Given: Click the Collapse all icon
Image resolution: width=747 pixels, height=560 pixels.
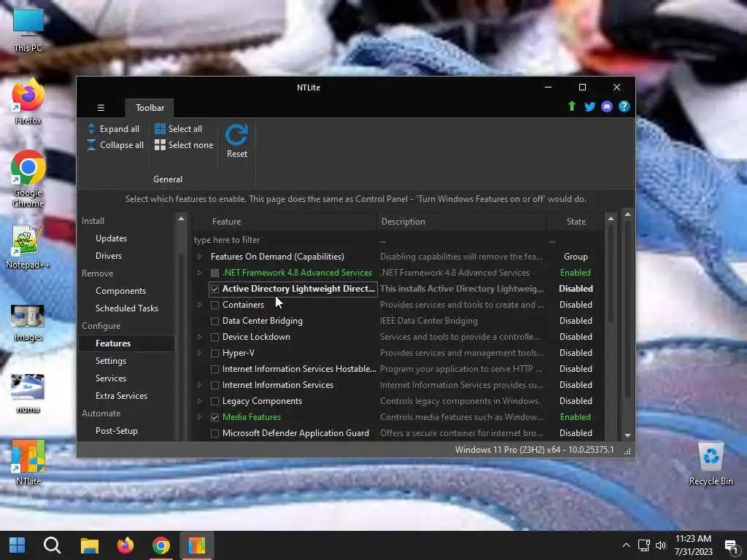Looking at the screenshot, I should 91,145.
